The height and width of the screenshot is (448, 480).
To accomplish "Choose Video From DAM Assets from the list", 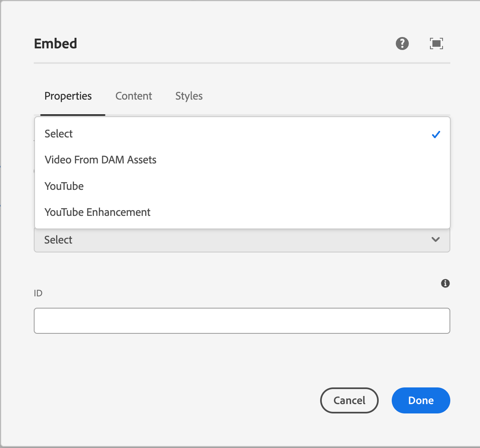I will point(100,160).
